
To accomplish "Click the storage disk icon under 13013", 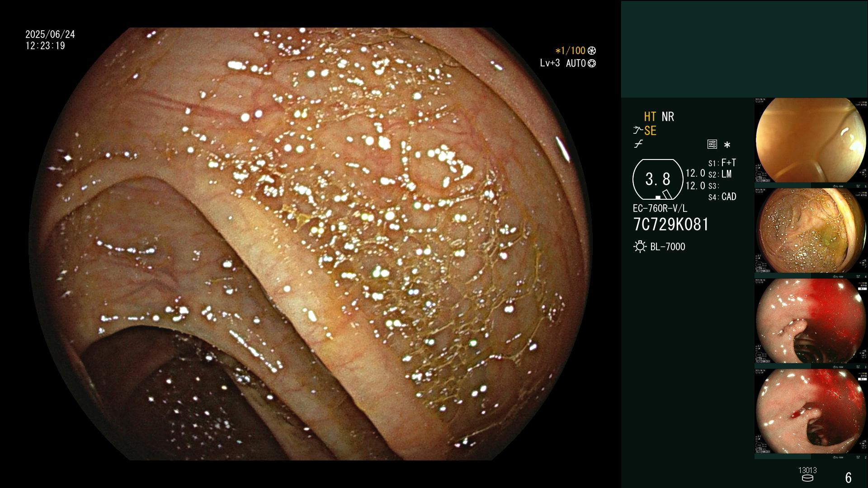I will click(x=807, y=478).
